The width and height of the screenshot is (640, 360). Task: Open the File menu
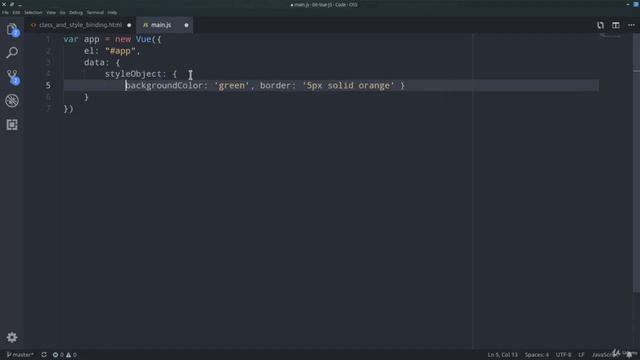(5, 13)
